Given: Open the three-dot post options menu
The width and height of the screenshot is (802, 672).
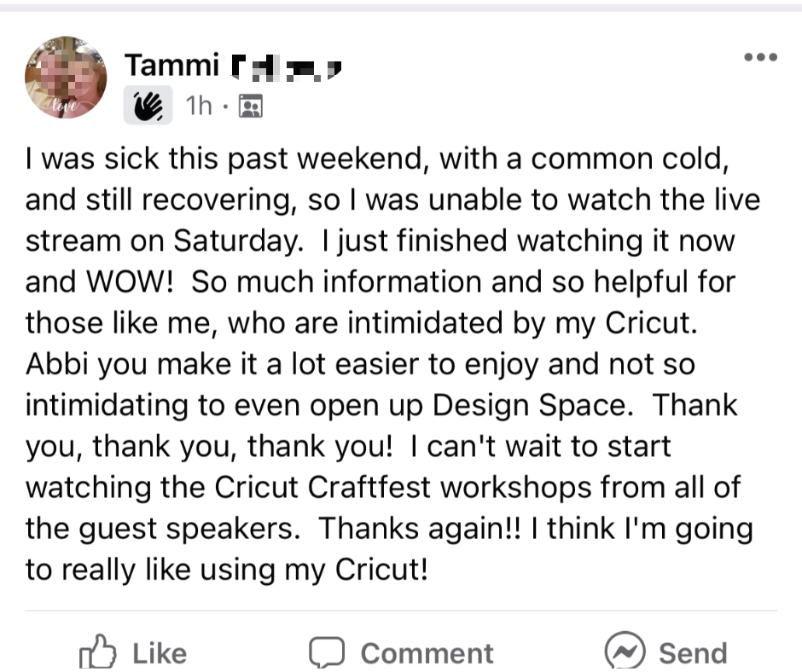Looking at the screenshot, I should click(x=760, y=57).
